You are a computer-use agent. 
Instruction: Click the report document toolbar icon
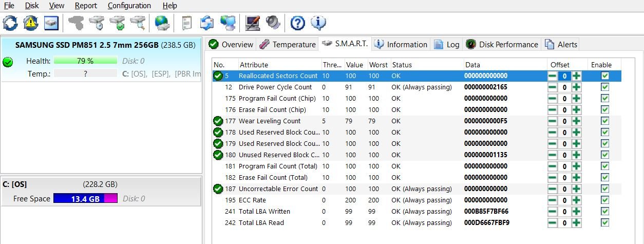coord(187,23)
